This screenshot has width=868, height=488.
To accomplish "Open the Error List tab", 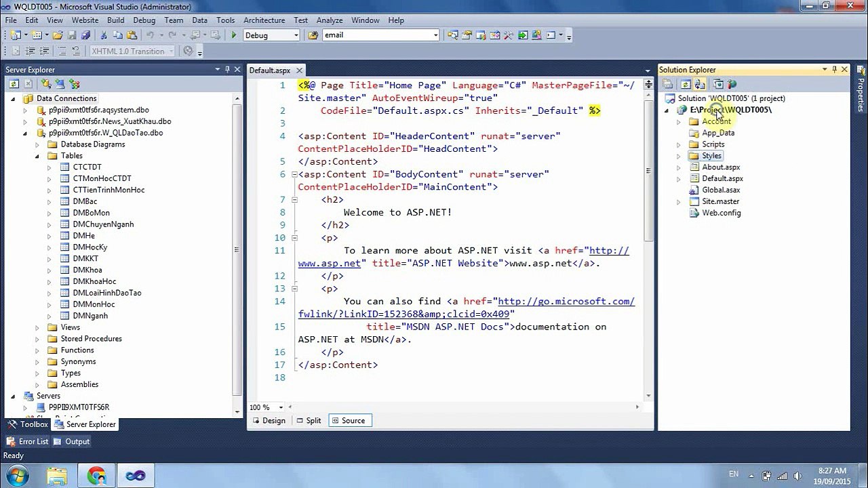I will pos(27,441).
